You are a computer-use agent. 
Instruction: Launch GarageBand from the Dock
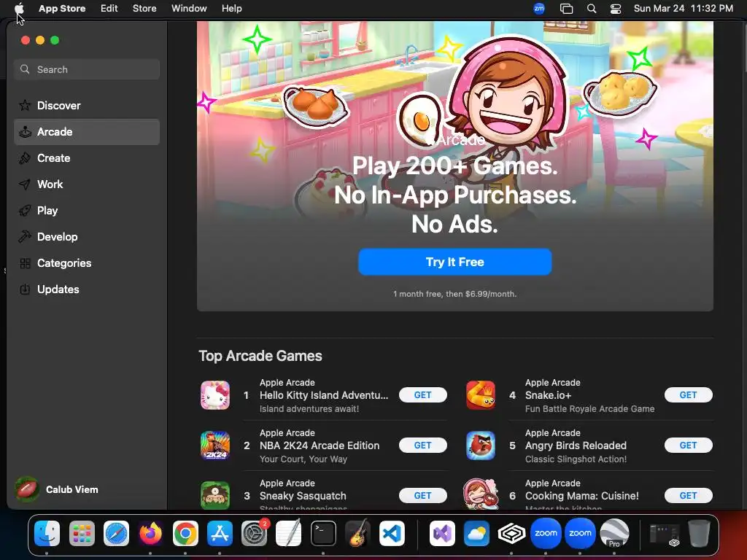pos(357,533)
